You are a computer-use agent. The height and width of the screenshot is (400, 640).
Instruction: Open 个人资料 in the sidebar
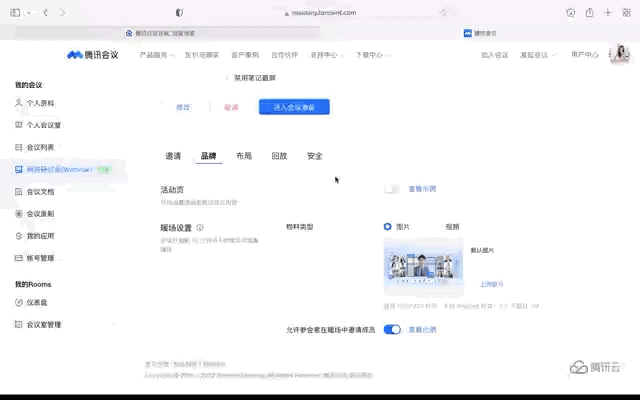pyautogui.click(x=40, y=103)
